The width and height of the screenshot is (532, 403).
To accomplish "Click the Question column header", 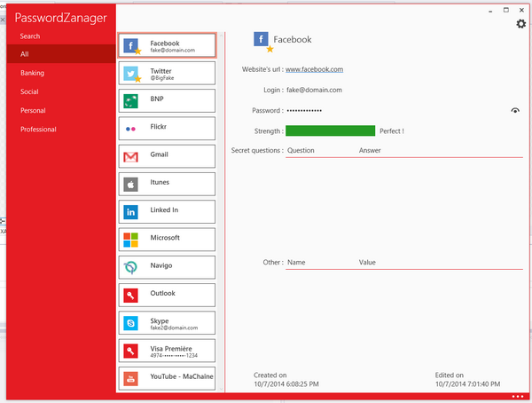I will tap(301, 150).
